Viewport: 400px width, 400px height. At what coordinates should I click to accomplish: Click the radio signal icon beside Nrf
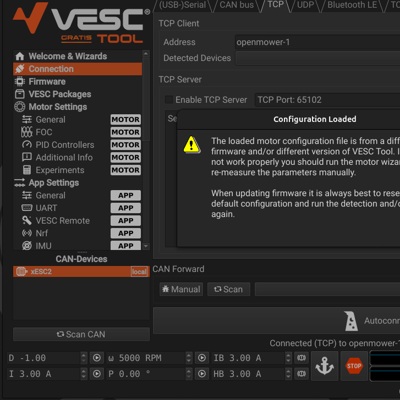click(x=27, y=233)
